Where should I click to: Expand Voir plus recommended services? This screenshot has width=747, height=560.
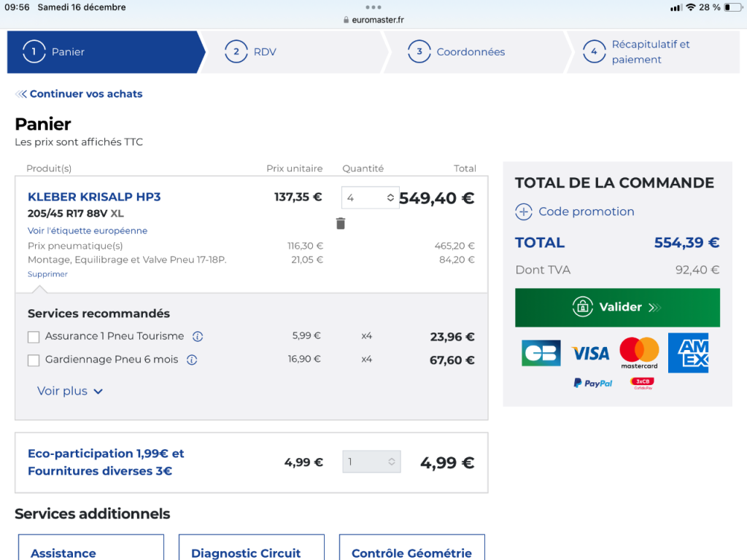tap(70, 392)
